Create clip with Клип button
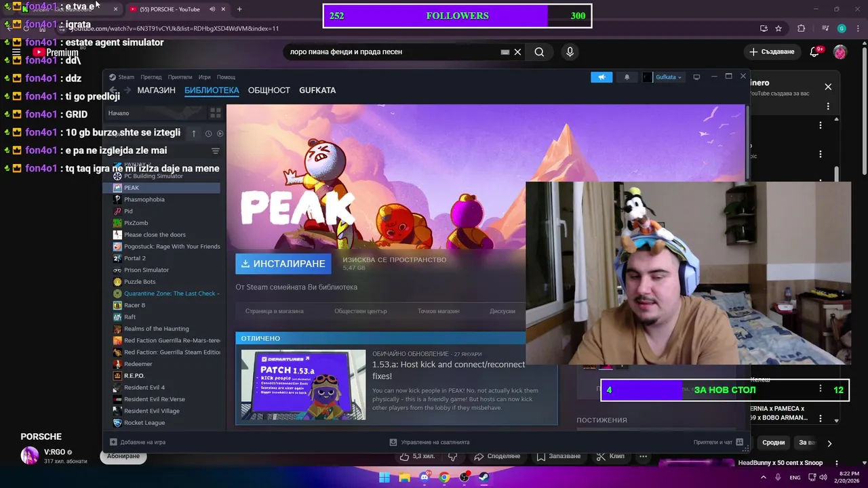This screenshot has height=488, width=868. [x=610, y=456]
